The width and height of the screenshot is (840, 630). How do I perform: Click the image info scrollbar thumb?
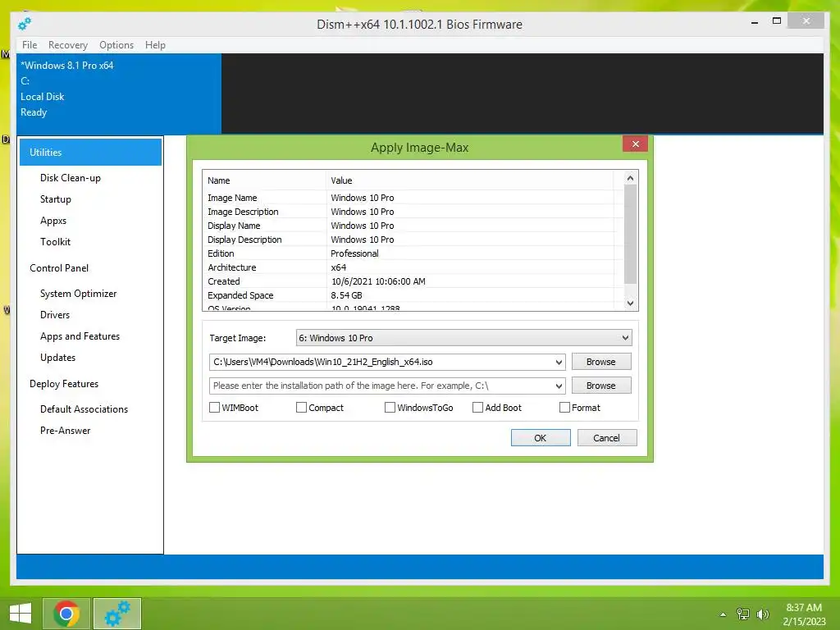coord(631,234)
